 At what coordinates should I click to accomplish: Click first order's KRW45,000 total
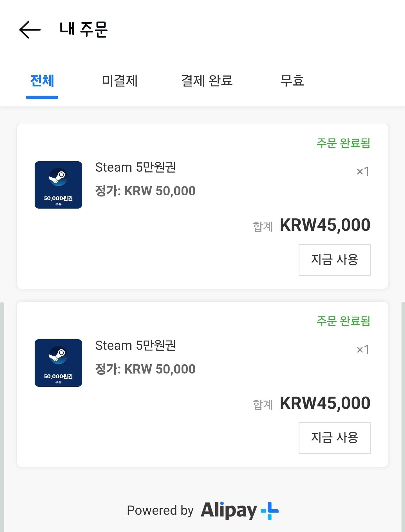pyautogui.click(x=325, y=225)
